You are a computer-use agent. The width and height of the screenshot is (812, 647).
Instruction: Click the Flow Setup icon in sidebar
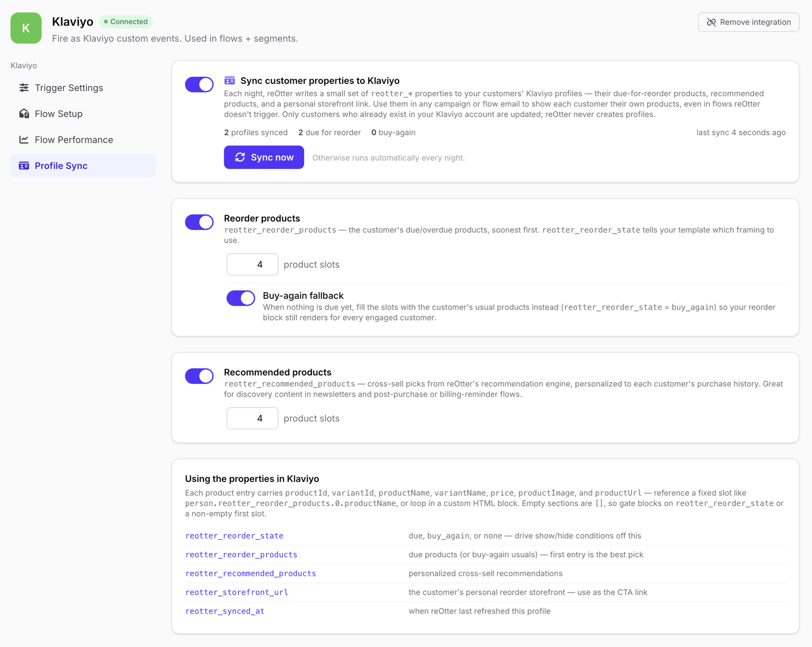coord(24,114)
